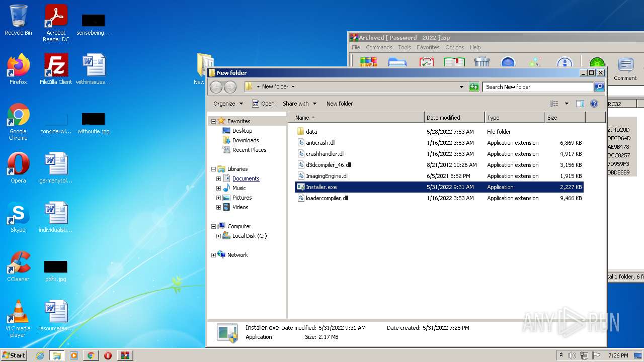The width and height of the screenshot is (644, 362).
Task: Show hidden system tray icons
Action: coord(561,355)
